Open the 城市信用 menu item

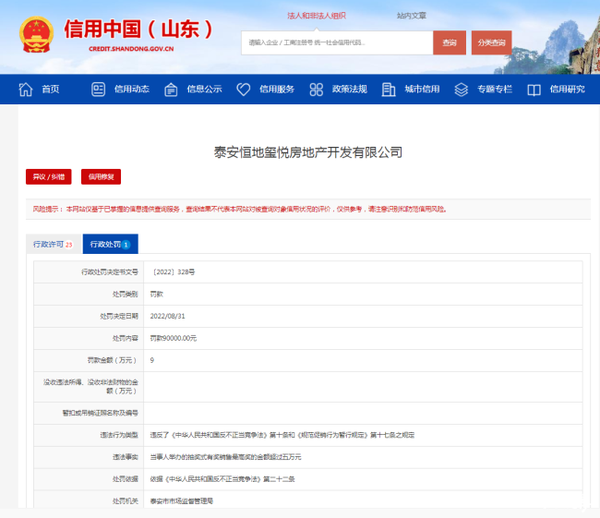click(422, 89)
